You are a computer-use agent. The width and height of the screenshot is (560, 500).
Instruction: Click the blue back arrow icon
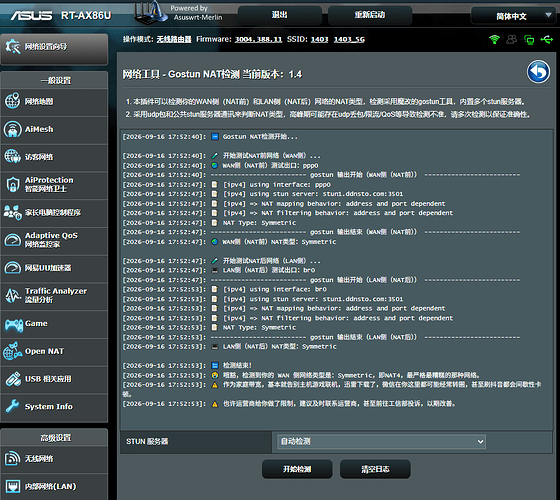point(538,72)
